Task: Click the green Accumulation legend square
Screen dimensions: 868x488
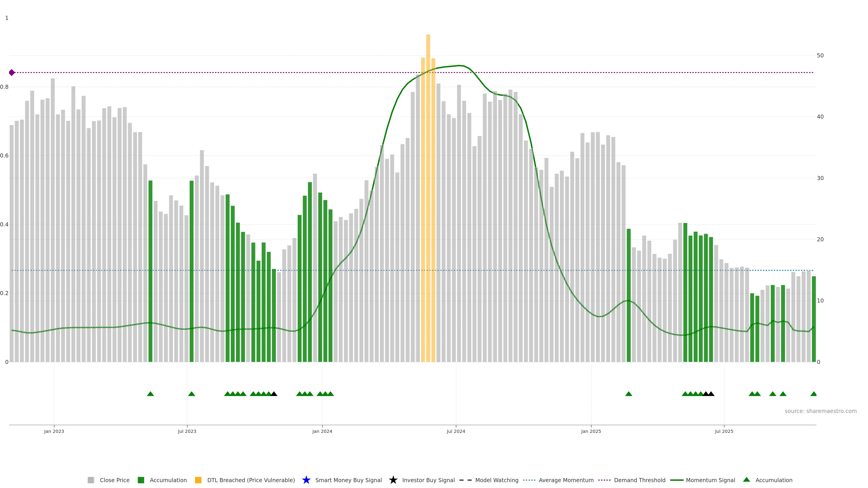Action: pyautogui.click(x=141, y=480)
